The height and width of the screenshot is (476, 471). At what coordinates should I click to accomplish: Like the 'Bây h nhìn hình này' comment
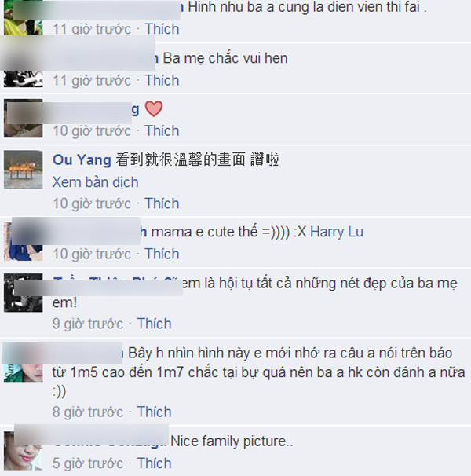point(154,412)
